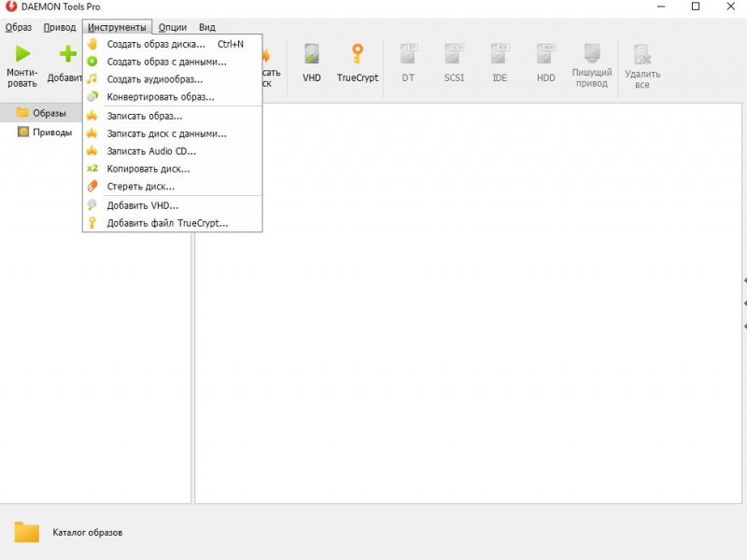Click the x2 copy disc icon

click(92, 169)
